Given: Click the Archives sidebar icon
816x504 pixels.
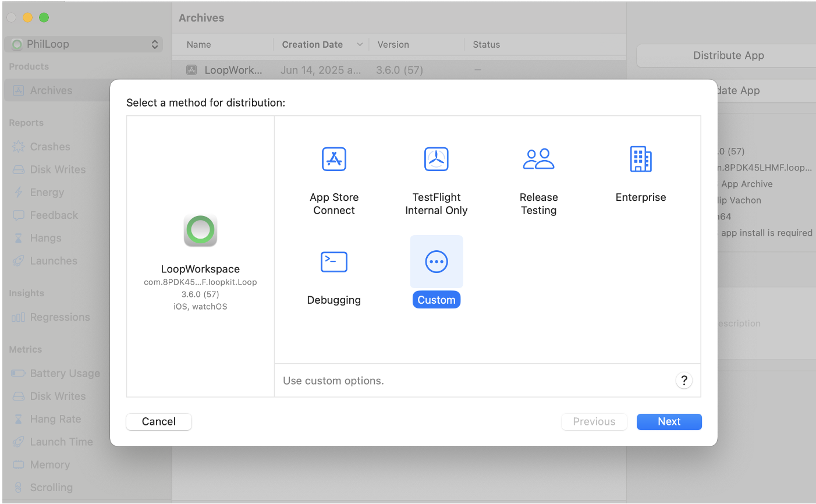Looking at the screenshot, I should (19, 91).
